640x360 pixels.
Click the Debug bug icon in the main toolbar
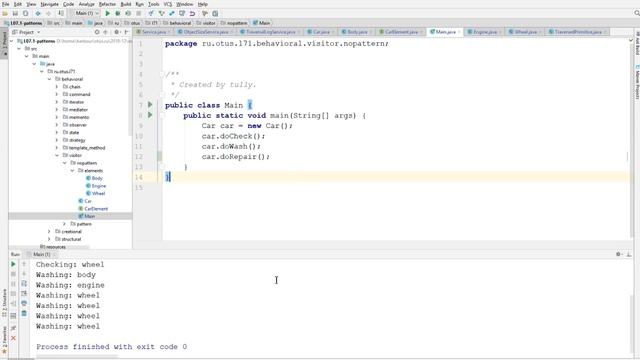(x=118, y=13)
